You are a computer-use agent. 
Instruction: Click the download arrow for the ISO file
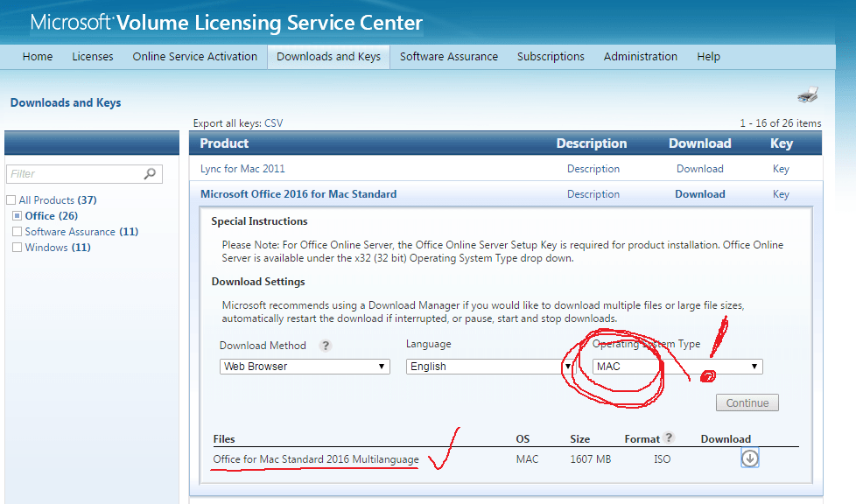749,458
